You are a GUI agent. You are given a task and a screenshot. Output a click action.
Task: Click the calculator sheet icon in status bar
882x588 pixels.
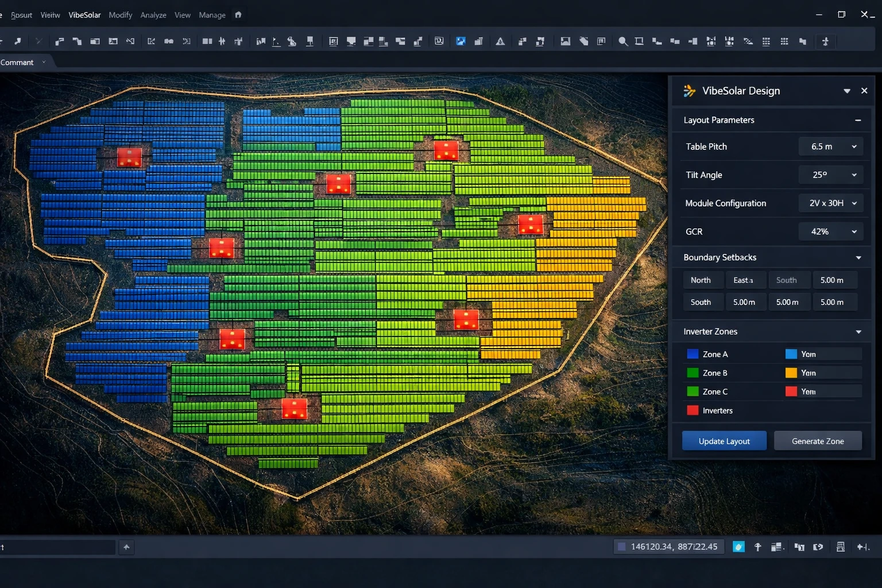tap(840, 547)
